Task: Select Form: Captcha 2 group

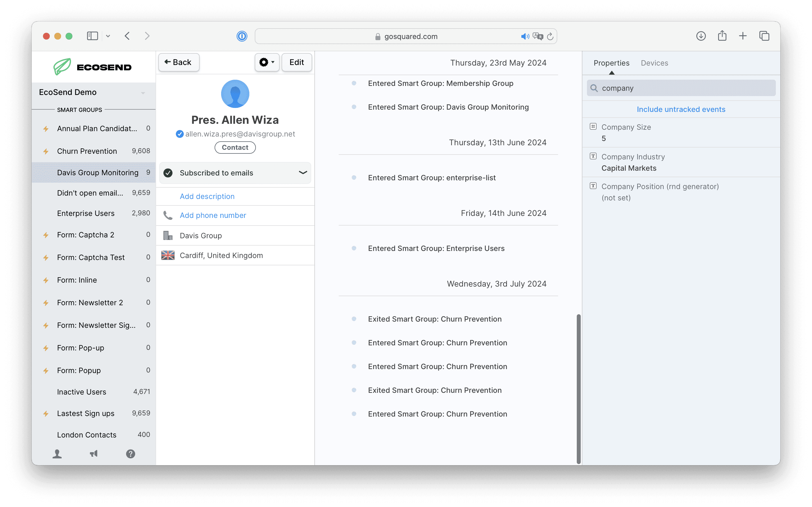Action: click(x=93, y=235)
